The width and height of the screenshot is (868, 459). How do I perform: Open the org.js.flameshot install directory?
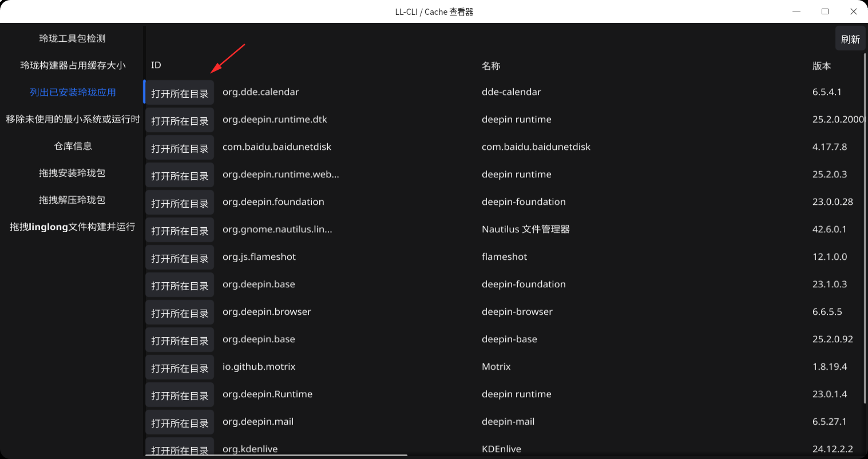pos(180,258)
